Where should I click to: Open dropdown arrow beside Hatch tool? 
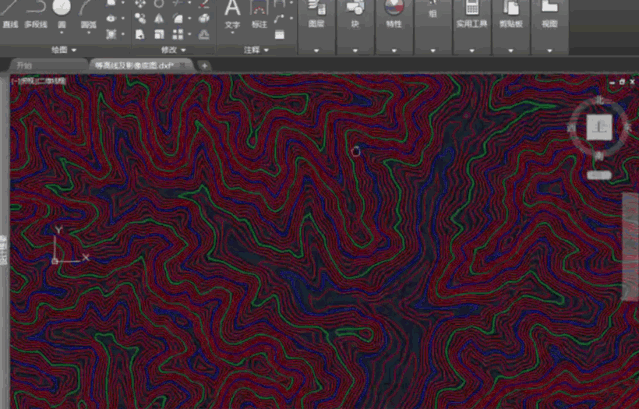click(x=123, y=34)
